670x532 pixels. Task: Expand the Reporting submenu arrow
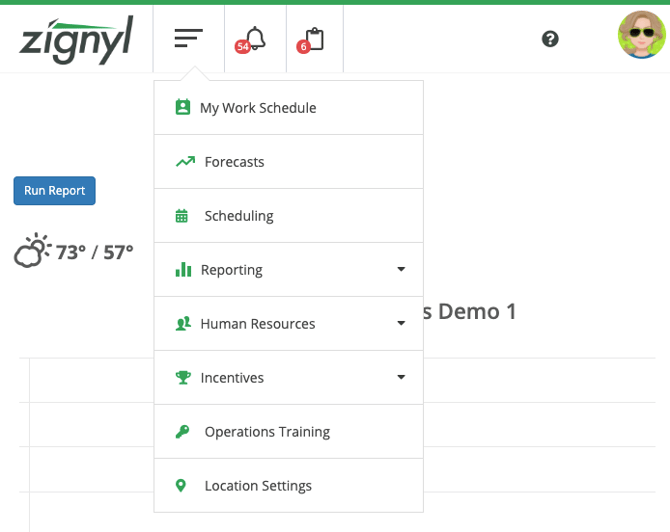pyautogui.click(x=401, y=270)
